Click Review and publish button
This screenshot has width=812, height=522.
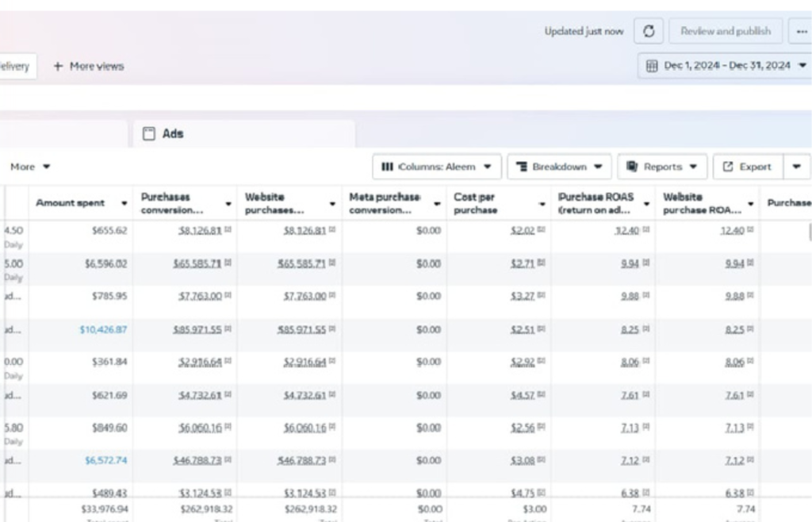coord(725,31)
